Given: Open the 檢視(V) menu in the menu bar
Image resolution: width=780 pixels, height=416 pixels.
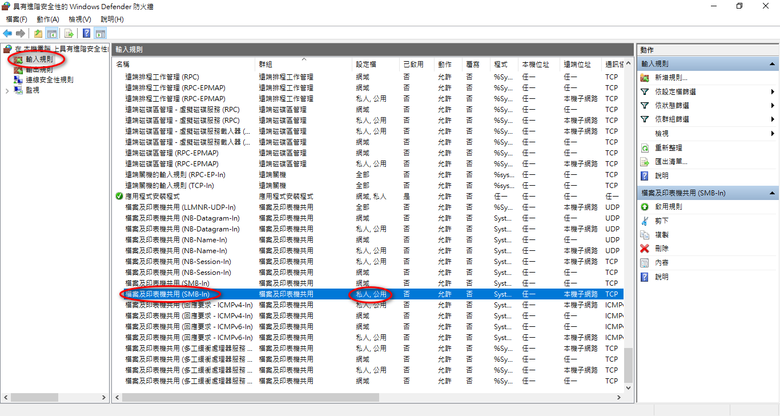Looking at the screenshot, I should (80, 19).
